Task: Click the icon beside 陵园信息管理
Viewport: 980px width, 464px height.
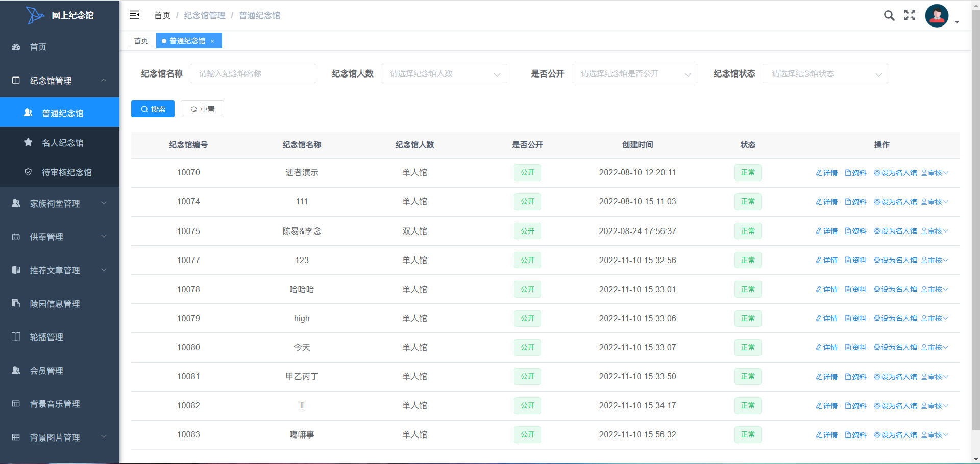Action: tap(16, 303)
